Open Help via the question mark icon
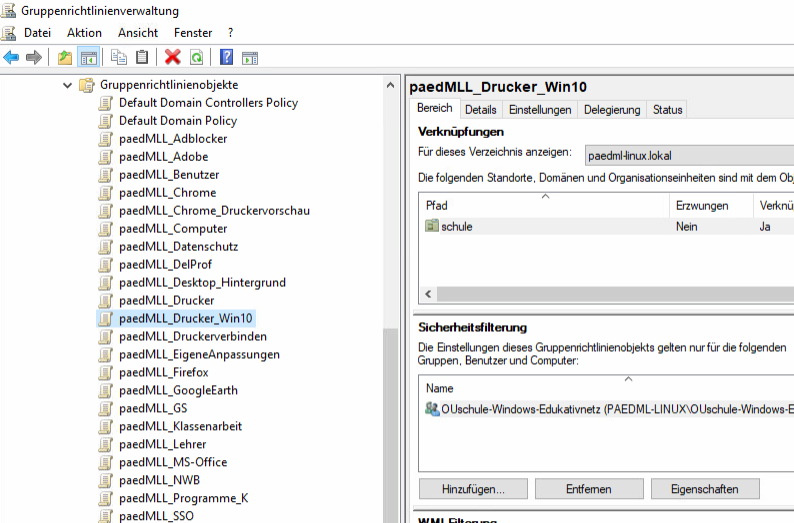This screenshot has height=523, width=794. click(x=226, y=57)
